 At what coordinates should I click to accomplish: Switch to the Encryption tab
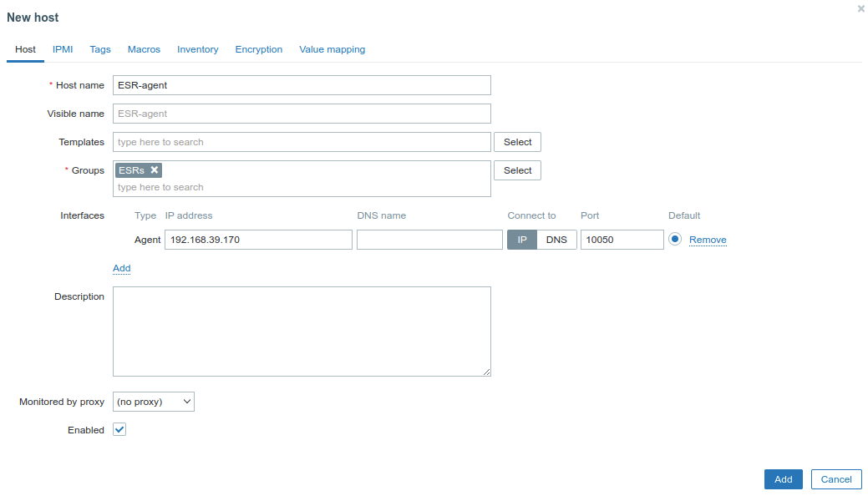coord(258,49)
